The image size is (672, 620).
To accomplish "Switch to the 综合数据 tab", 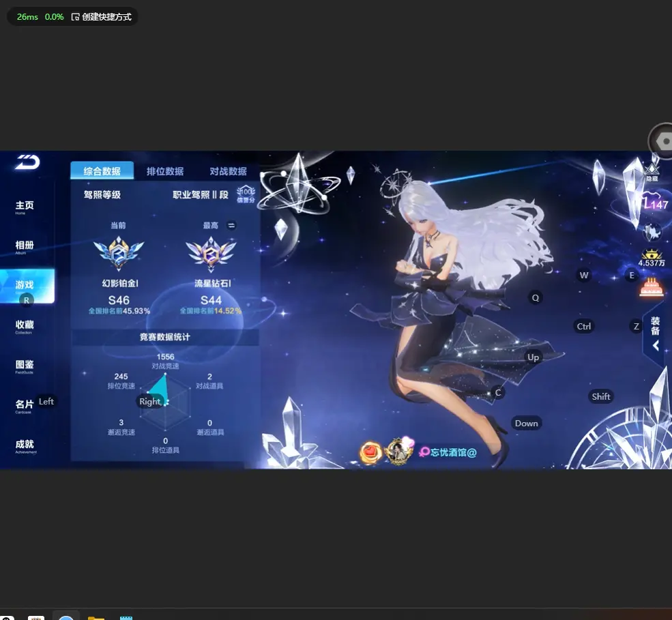I will coord(102,171).
